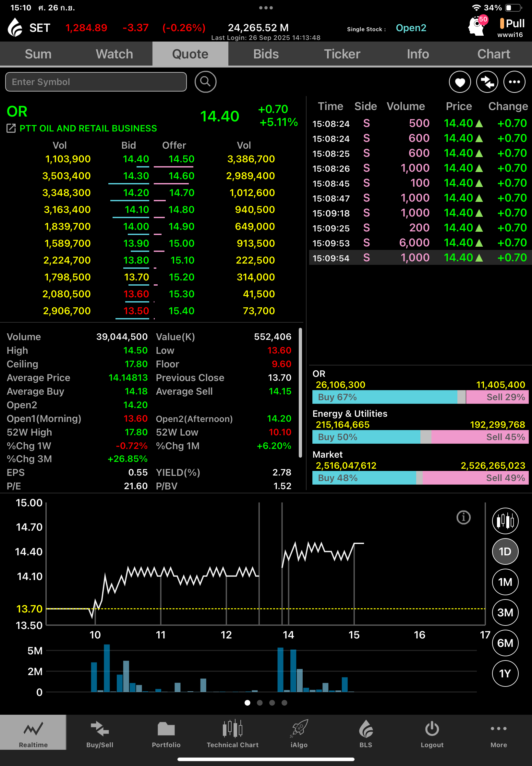
Task: Switch to the Quote tab
Action: [x=190, y=54]
